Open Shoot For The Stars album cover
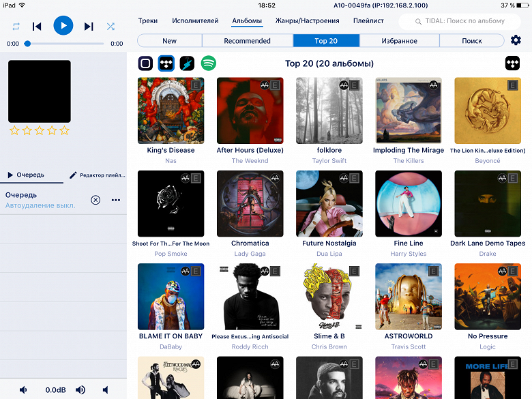532x399 pixels. click(171, 203)
